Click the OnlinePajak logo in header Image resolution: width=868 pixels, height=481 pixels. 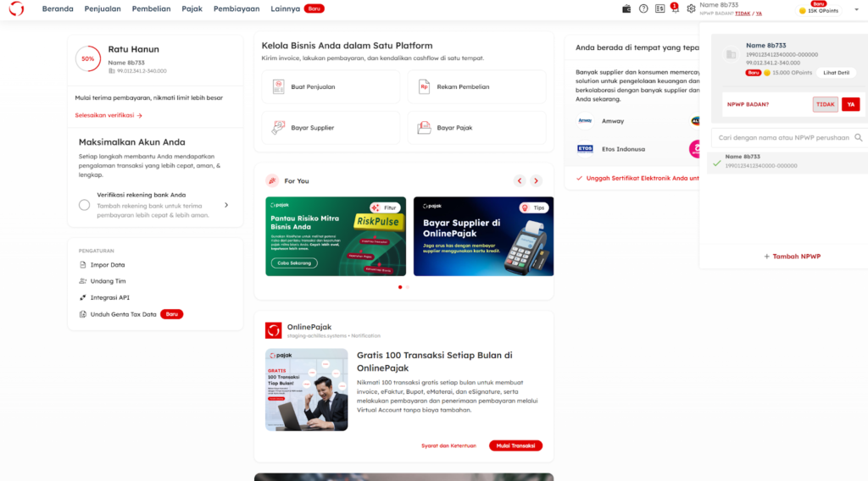(16, 8)
